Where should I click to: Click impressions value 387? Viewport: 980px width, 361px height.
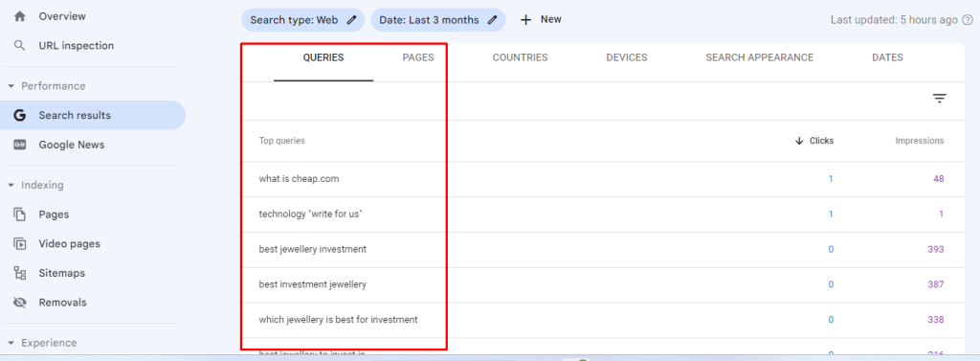936,284
